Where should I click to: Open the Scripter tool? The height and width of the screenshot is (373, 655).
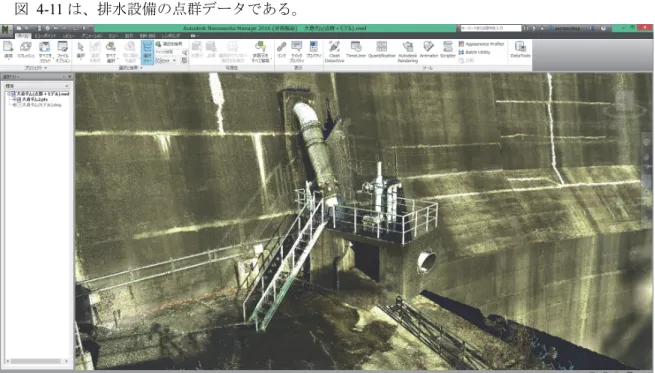(448, 49)
